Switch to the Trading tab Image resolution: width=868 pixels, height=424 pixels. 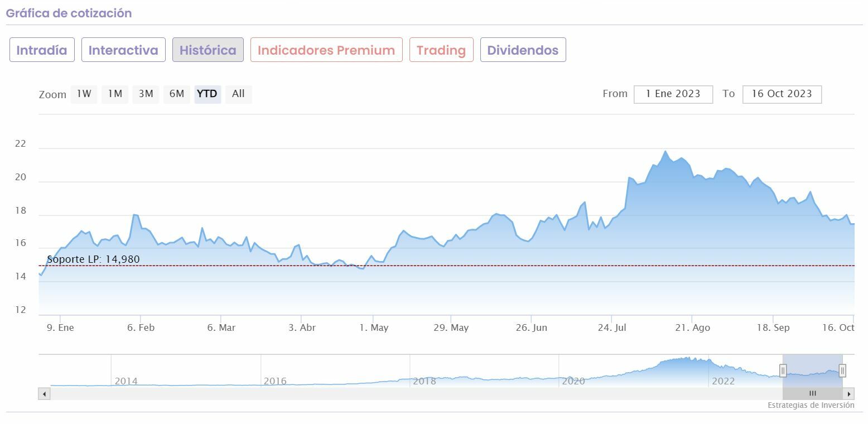coord(441,50)
